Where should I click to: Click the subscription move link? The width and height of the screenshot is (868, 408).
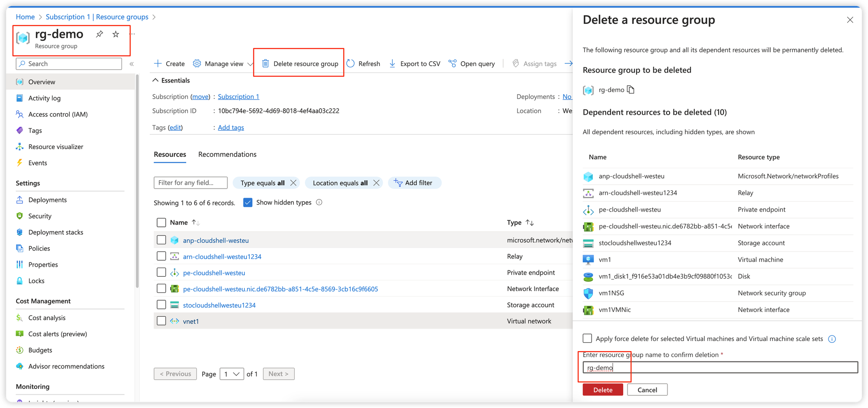201,96
